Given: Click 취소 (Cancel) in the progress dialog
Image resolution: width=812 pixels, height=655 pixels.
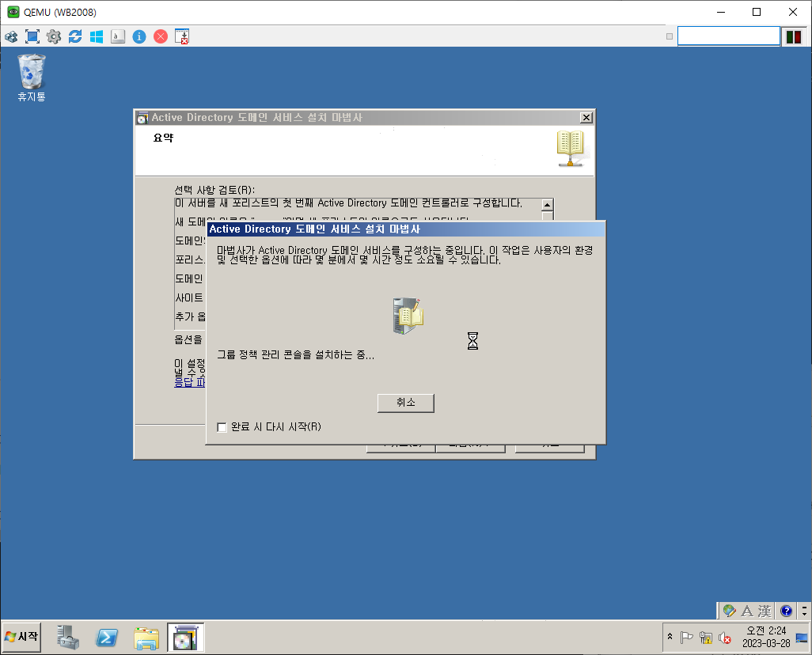Looking at the screenshot, I should tap(405, 403).
